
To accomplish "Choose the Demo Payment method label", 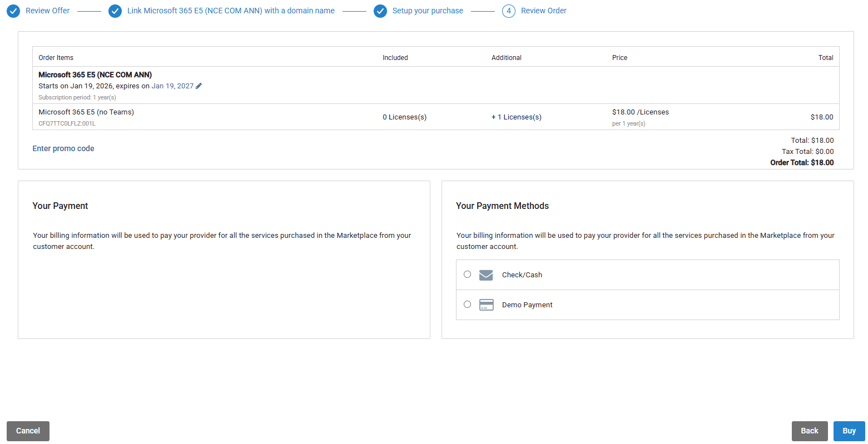I will 527,305.
